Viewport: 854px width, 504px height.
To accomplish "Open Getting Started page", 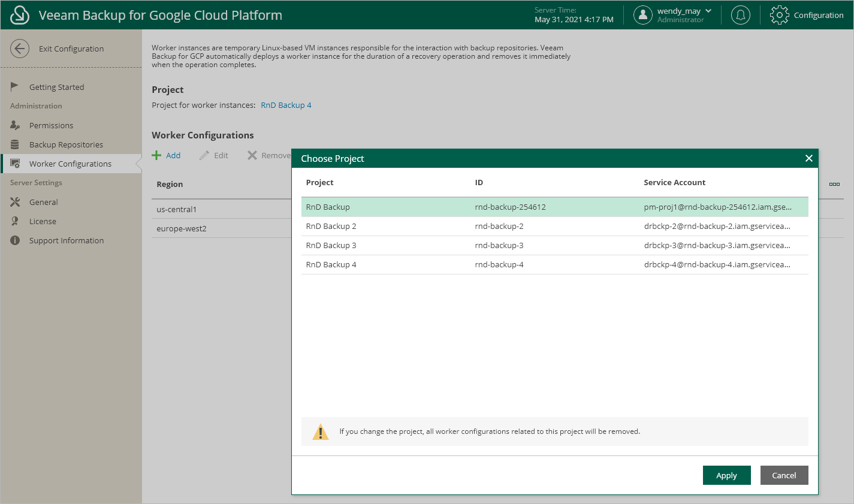I will [57, 87].
